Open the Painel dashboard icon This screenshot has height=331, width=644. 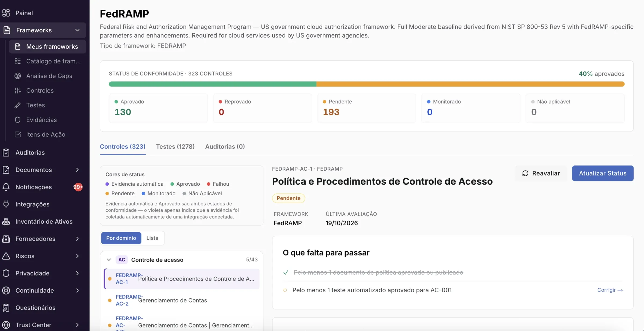click(x=6, y=13)
